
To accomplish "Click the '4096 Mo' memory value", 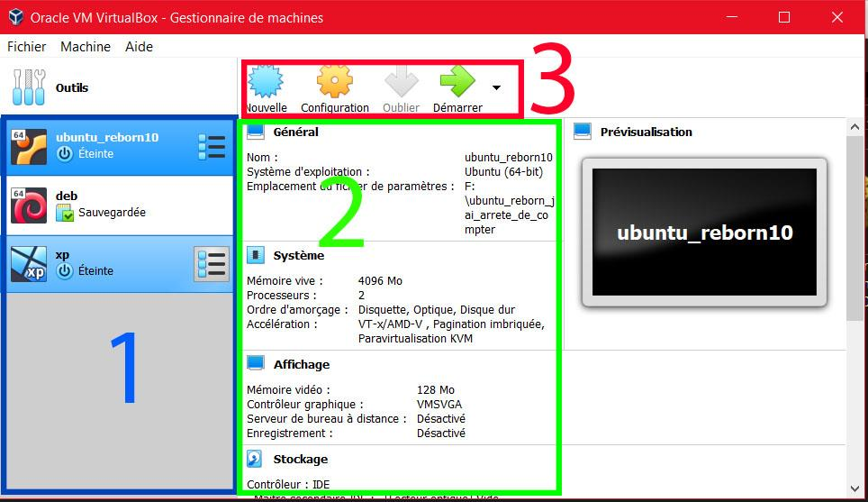I will click(380, 281).
